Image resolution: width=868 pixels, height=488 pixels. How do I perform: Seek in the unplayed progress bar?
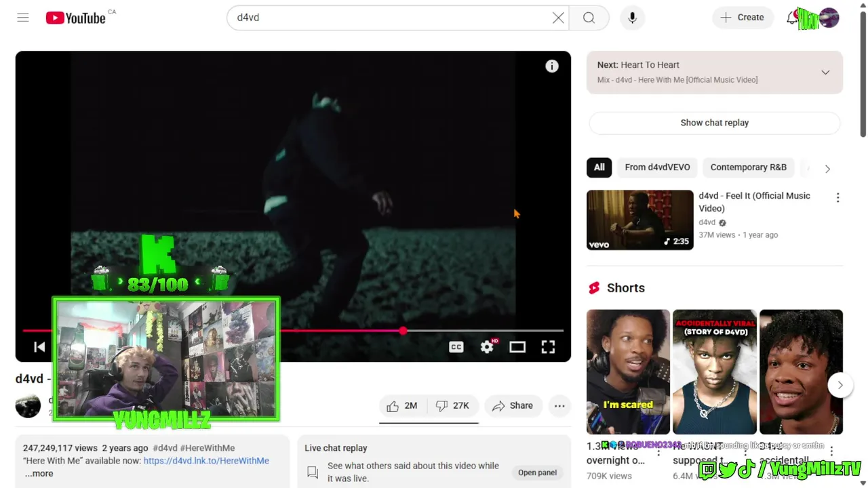click(x=485, y=331)
